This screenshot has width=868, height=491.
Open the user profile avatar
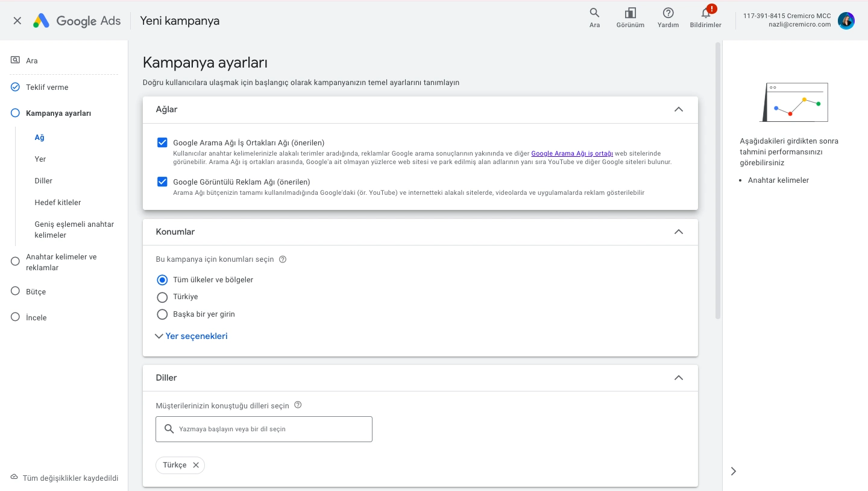point(846,21)
